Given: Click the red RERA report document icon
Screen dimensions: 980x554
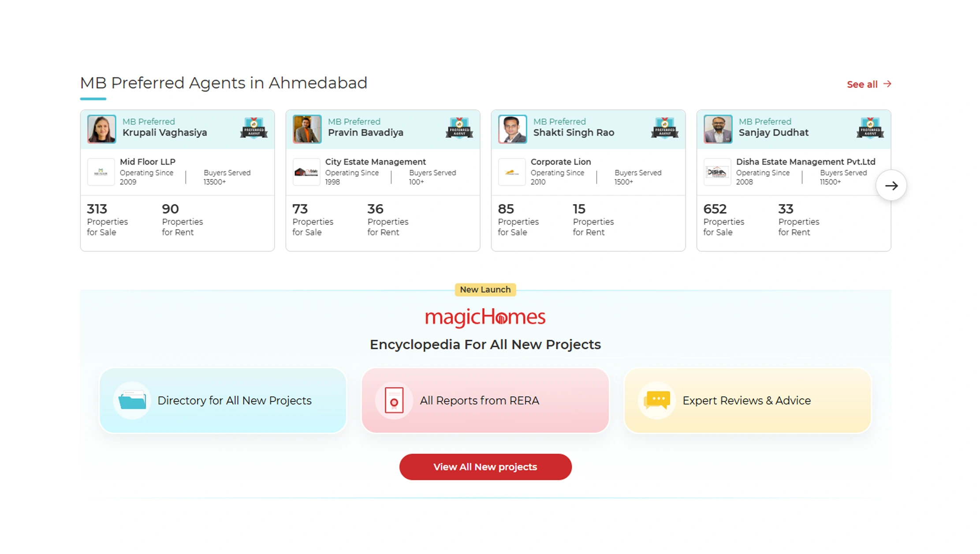Looking at the screenshot, I should pos(394,400).
